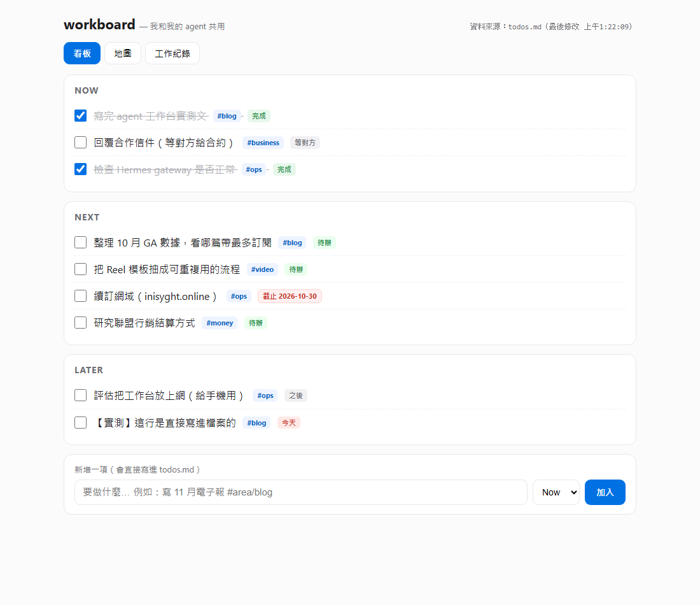Click the 完成 badge on Hermes gateway row
The width and height of the screenshot is (700, 605).
pyautogui.click(x=284, y=170)
